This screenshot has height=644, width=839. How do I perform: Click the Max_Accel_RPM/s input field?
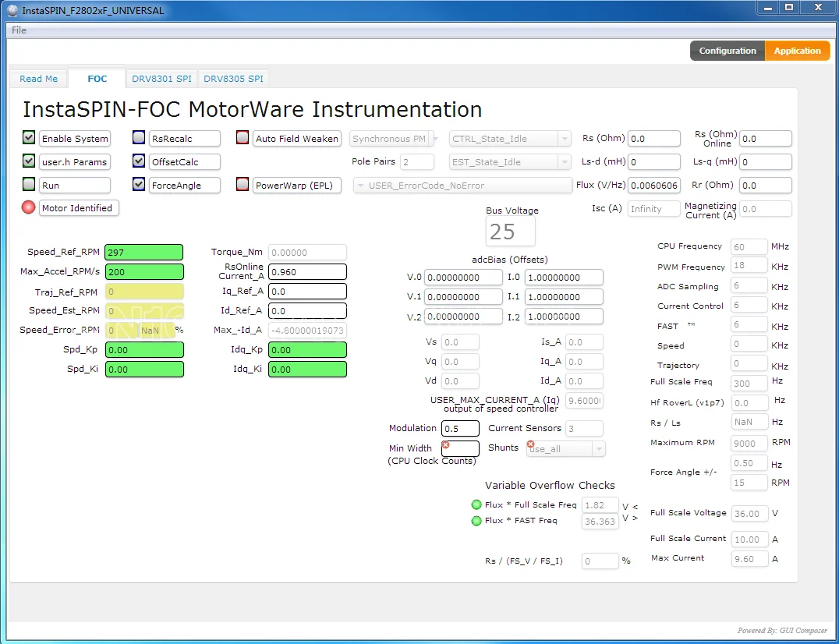pos(144,272)
